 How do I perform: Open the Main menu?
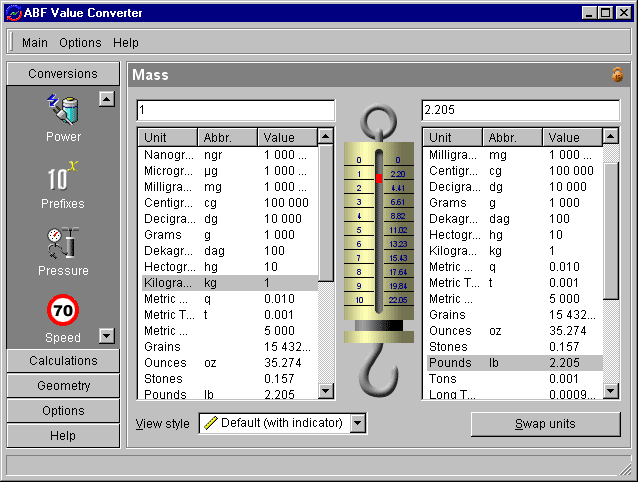(x=35, y=43)
